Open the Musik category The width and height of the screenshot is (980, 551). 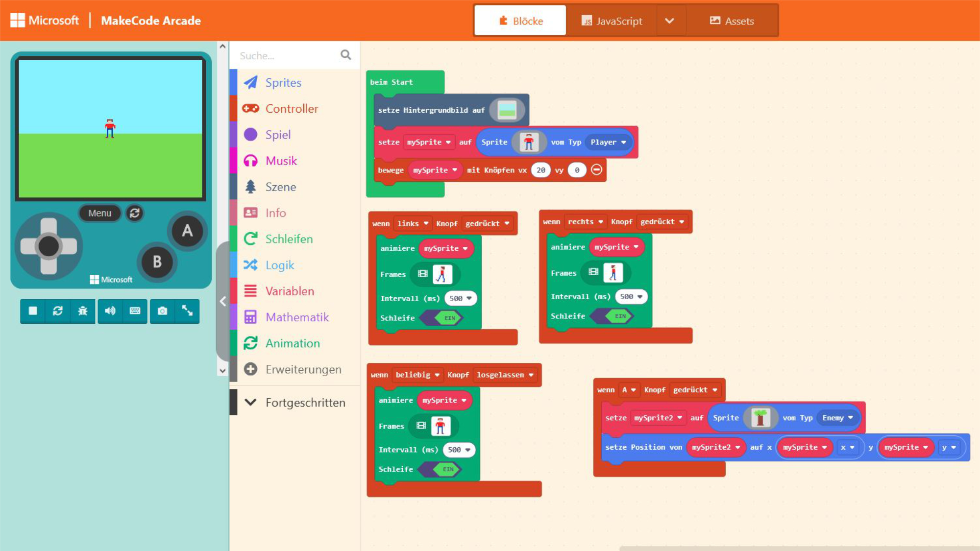coord(295,161)
